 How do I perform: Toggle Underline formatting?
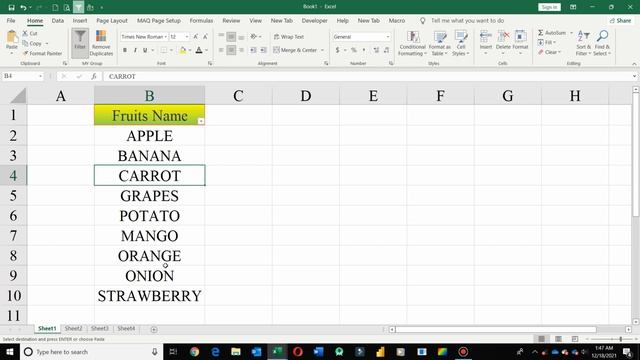coord(145,50)
